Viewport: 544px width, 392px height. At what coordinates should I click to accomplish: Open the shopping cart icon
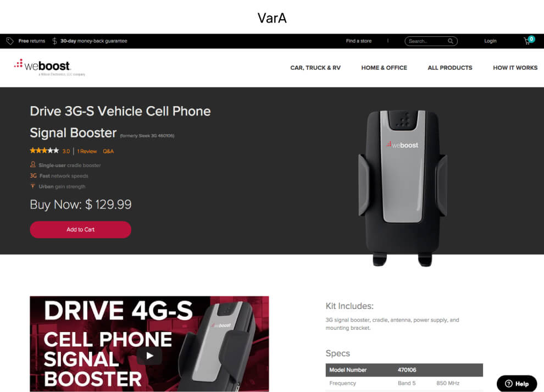click(x=528, y=41)
